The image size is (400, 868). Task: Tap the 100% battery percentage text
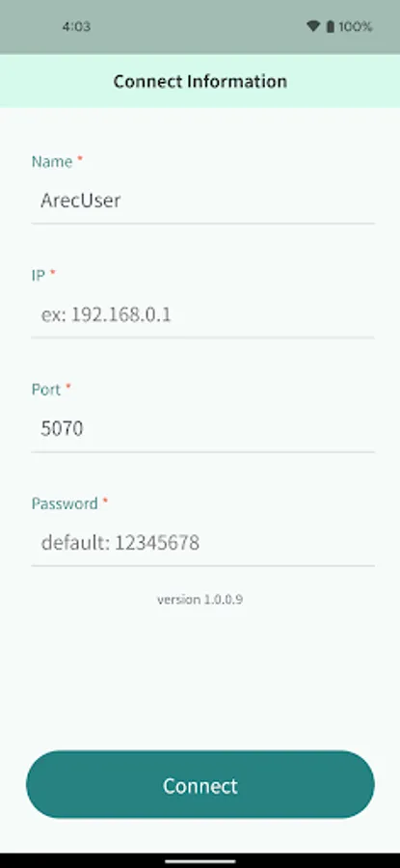[356, 27]
